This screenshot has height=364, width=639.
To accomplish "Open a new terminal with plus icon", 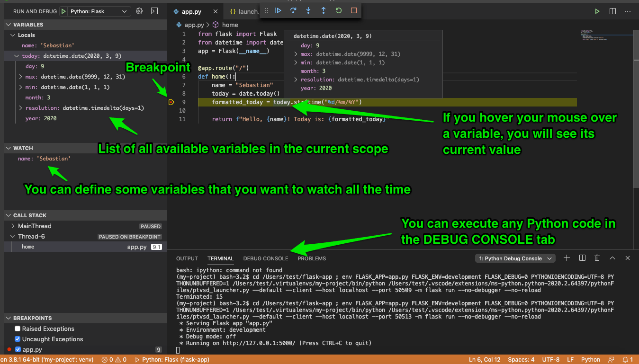I will pos(567,258).
